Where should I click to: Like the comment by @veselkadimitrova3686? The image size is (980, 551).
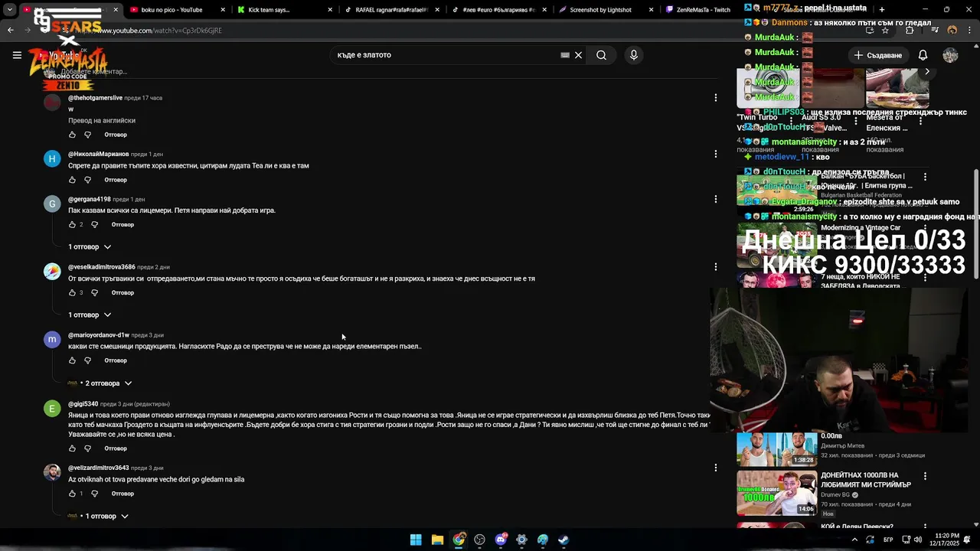(x=73, y=293)
